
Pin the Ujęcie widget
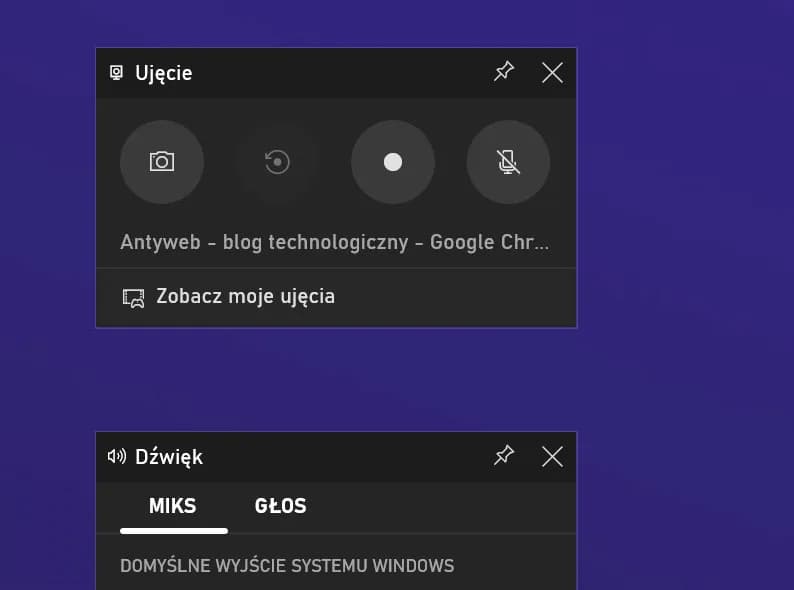coord(504,72)
